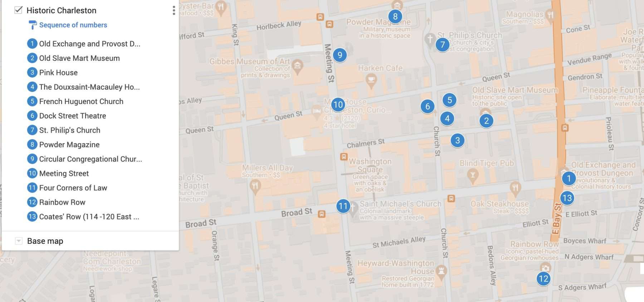Click the Vendue Range street label
This screenshot has height=302, width=644.
(590, 60)
